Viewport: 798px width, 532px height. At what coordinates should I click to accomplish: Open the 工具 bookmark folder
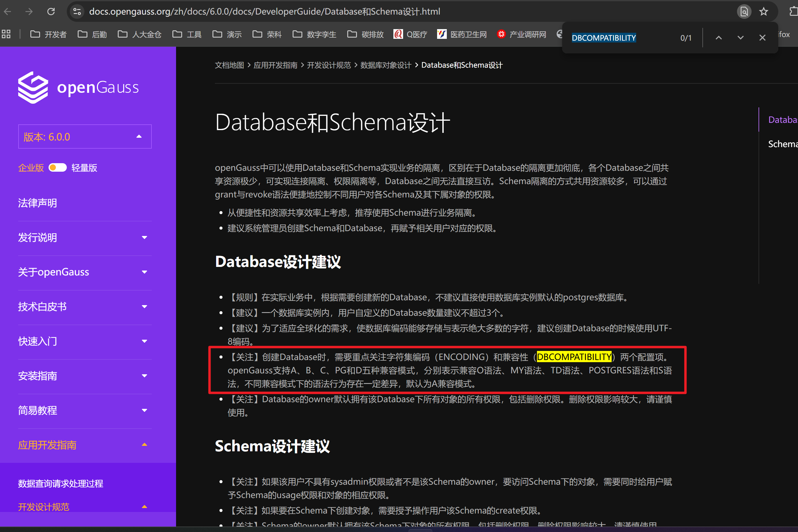(187, 34)
